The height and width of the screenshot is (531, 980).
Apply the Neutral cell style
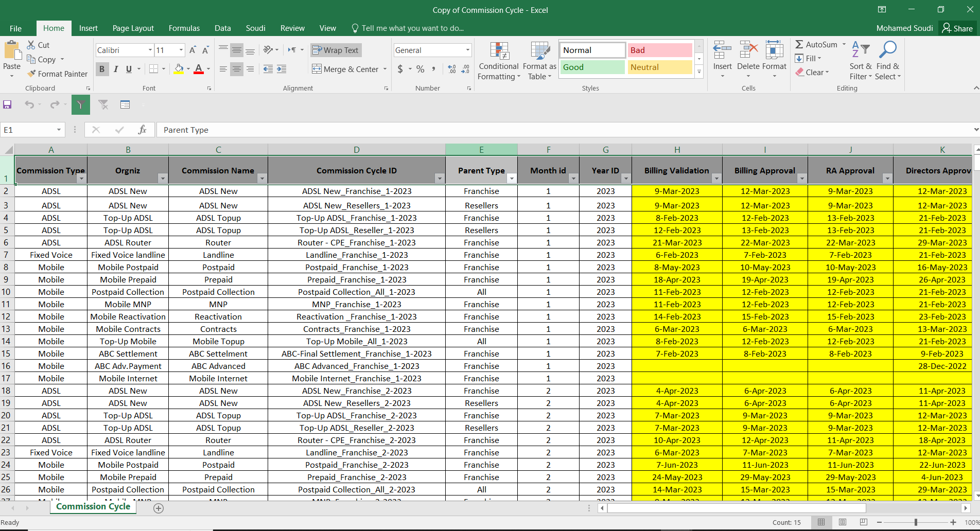pyautogui.click(x=660, y=67)
